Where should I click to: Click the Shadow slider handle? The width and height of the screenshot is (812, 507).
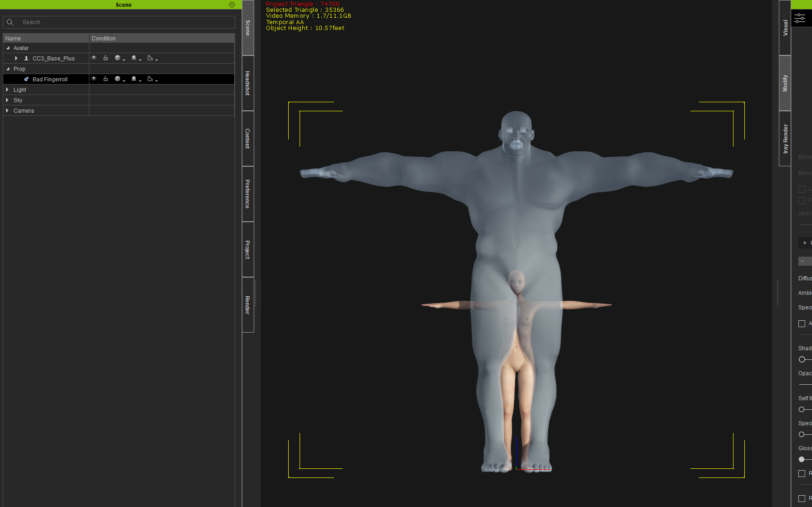[x=802, y=359]
